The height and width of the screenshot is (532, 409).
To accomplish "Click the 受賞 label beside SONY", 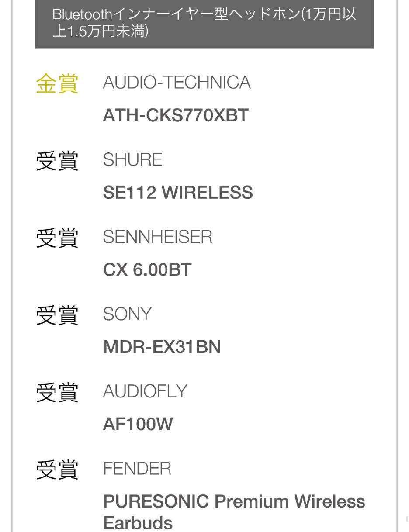I will click(x=57, y=315).
